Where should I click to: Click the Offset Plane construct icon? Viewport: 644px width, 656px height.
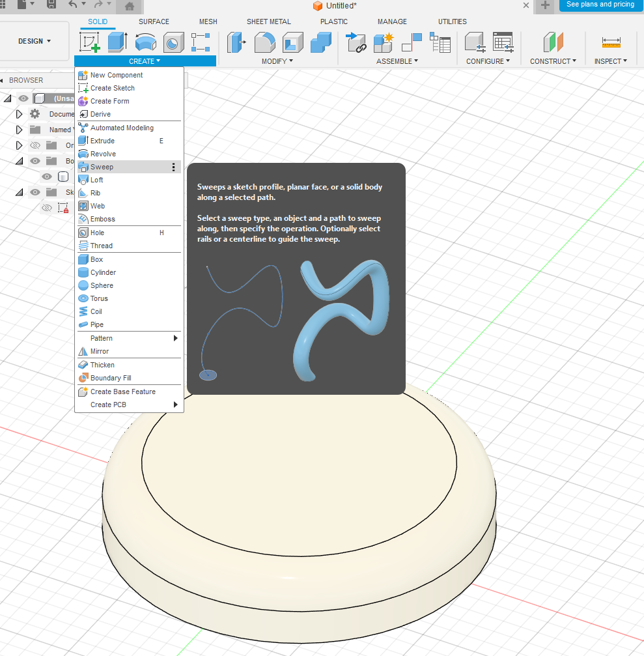tap(553, 42)
